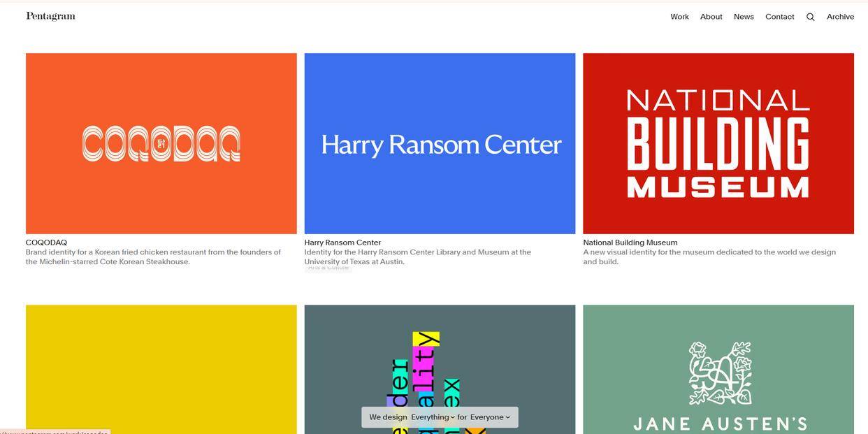Click the COQODAQ project title
This screenshot has height=434, width=868.
pos(46,243)
